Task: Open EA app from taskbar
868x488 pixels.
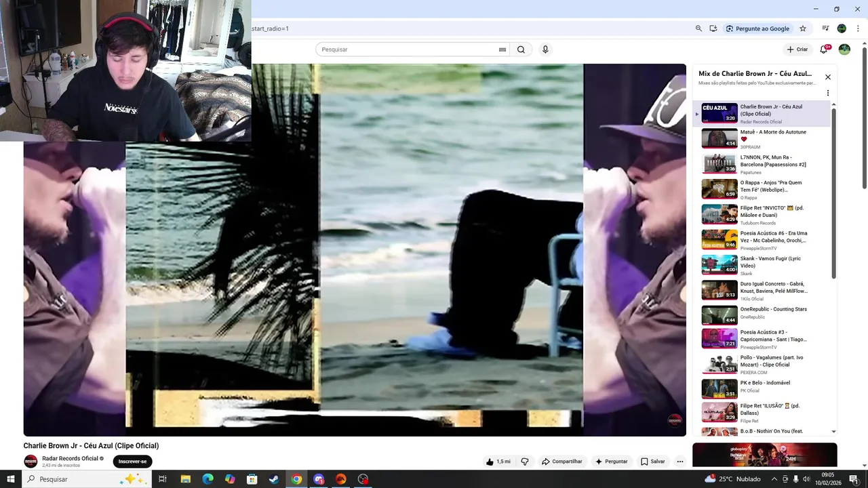Action: tap(341, 479)
